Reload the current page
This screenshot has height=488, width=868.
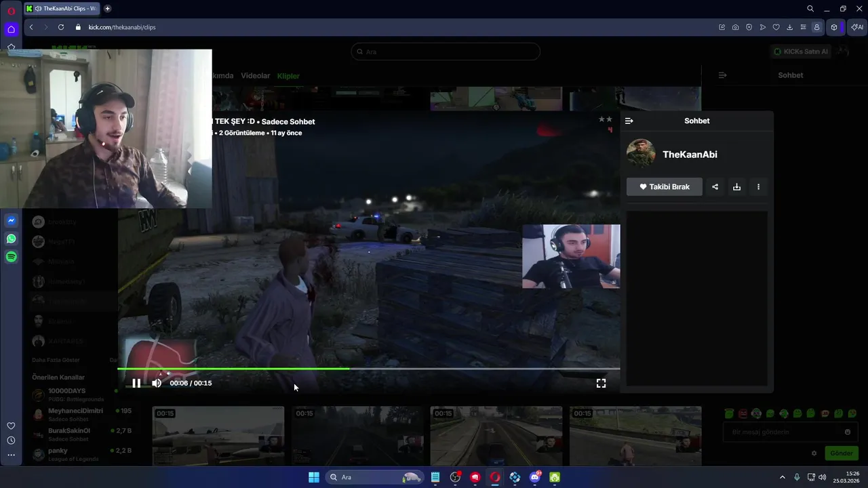[61, 27]
